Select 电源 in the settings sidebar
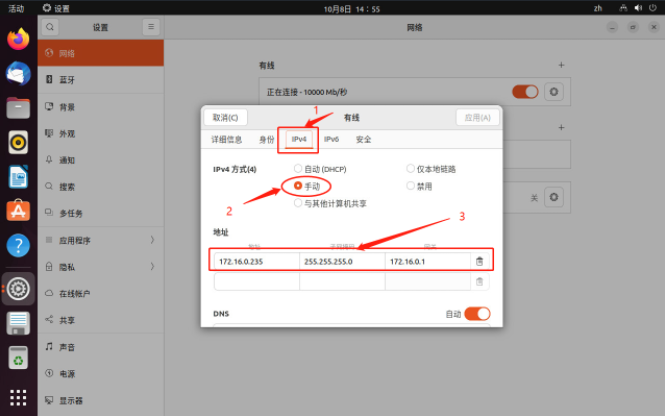The width and height of the screenshot is (665, 416). tap(101, 374)
